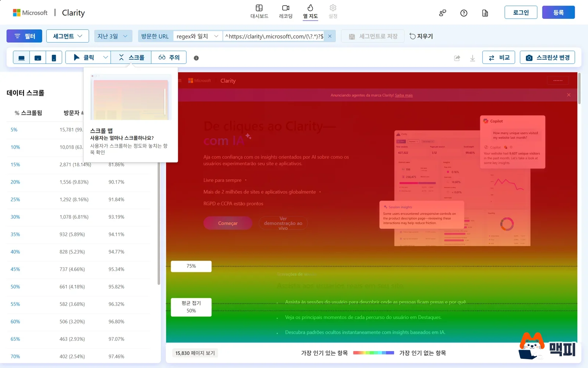Click the data table vertical scrollbar
Screen dimensions: 588x368
coord(159,224)
